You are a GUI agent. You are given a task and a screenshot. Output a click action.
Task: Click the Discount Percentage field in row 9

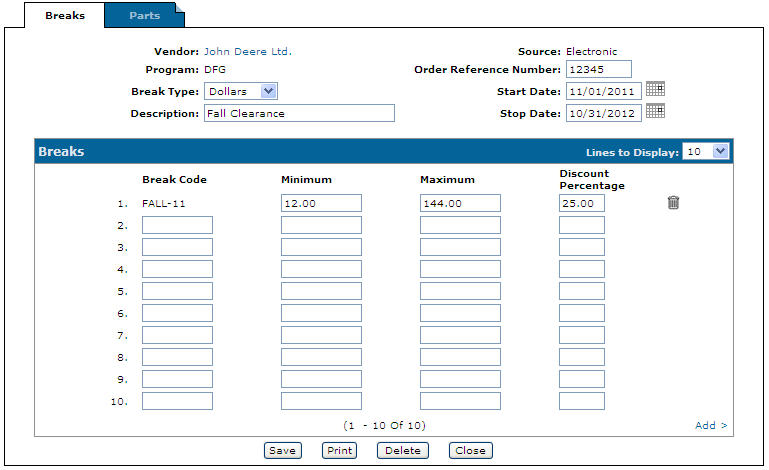(582, 379)
